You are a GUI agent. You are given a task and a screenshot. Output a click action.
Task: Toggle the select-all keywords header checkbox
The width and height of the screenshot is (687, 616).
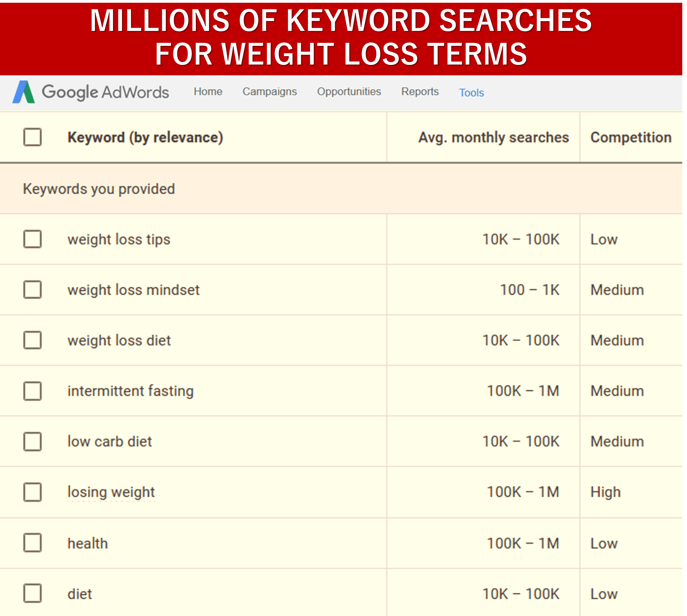point(33,137)
